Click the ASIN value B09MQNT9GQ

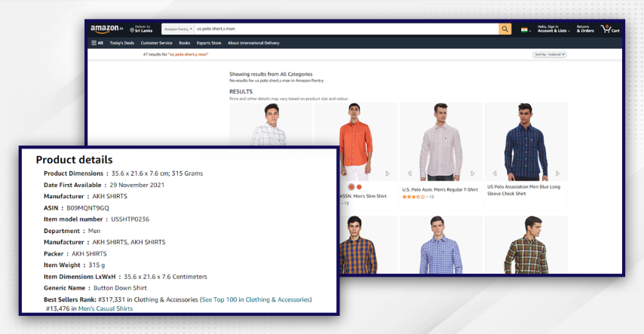coord(88,208)
